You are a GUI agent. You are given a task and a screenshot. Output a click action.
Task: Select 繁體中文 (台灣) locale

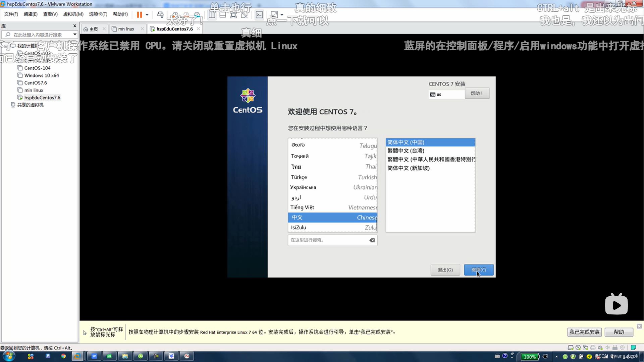[430, 150]
